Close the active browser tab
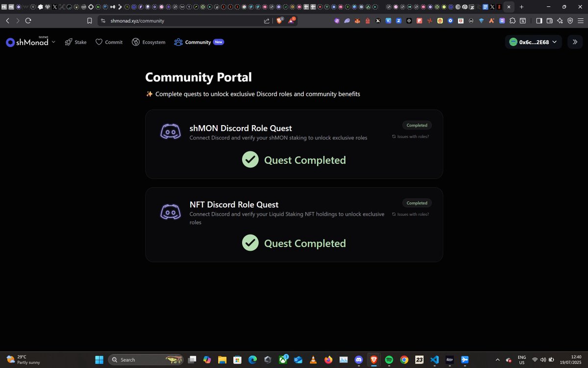This screenshot has height=368, width=588. coord(508,7)
